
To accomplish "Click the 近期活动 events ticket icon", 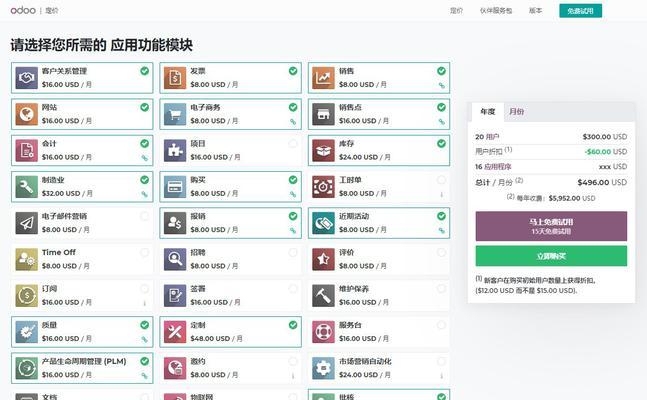I will [x=324, y=223].
